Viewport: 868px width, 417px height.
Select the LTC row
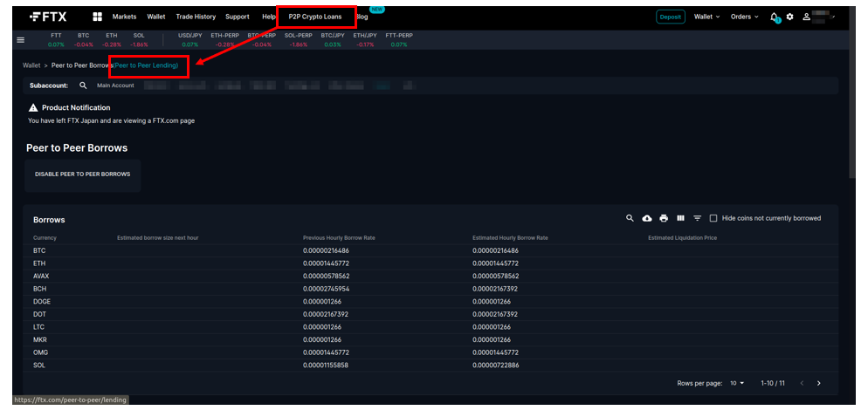431,327
